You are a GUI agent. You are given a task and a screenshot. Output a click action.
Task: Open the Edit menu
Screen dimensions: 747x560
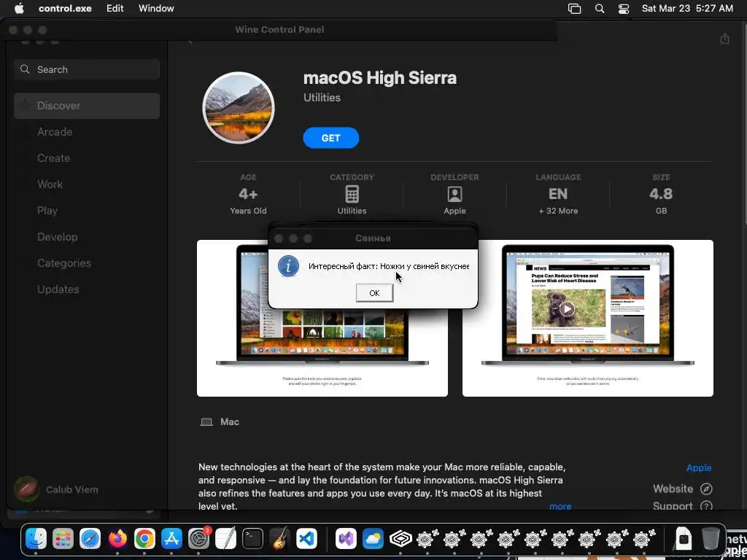(115, 8)
